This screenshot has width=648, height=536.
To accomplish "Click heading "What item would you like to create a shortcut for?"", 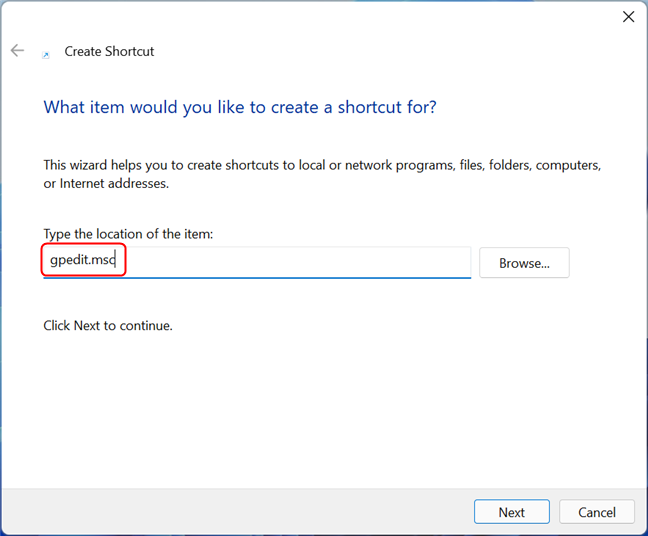I will (x=240, y=107).
